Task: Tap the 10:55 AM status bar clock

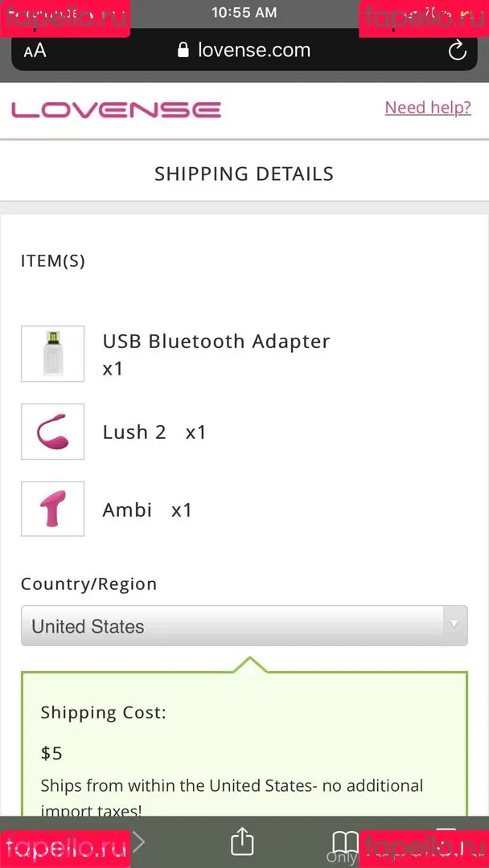Action: pos(244,12)
